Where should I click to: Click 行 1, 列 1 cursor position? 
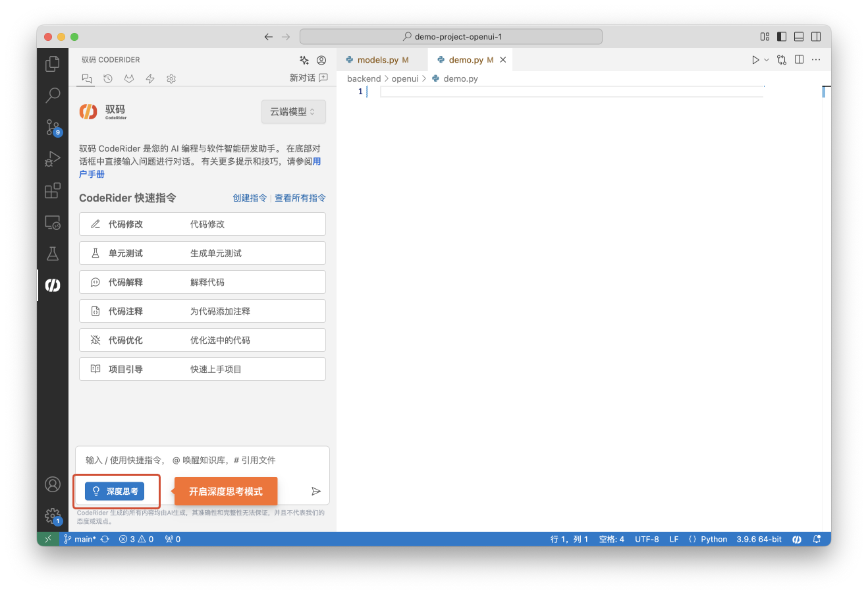[x=569, y=539]
